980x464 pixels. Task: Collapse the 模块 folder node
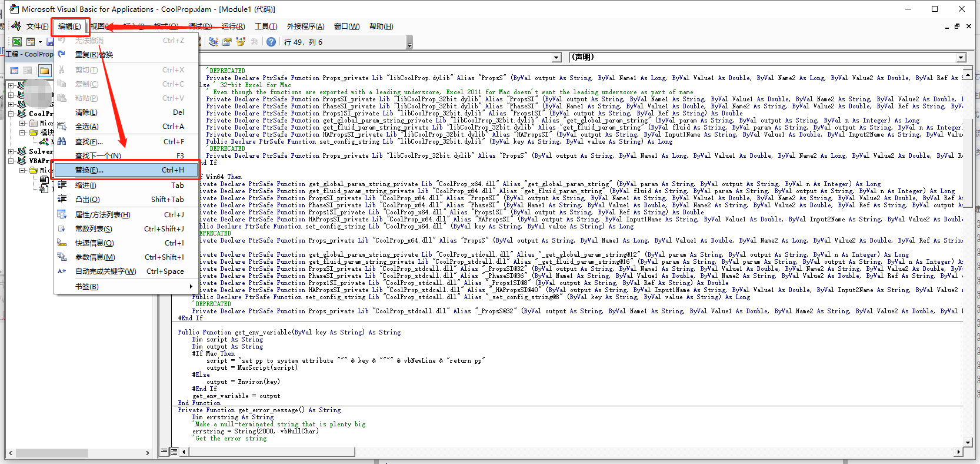click(22, 132)
